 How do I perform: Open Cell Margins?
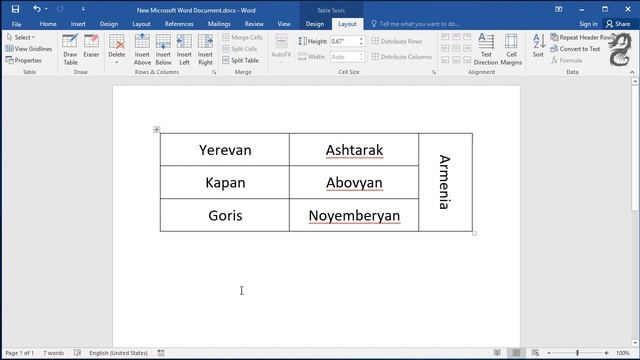511,49
